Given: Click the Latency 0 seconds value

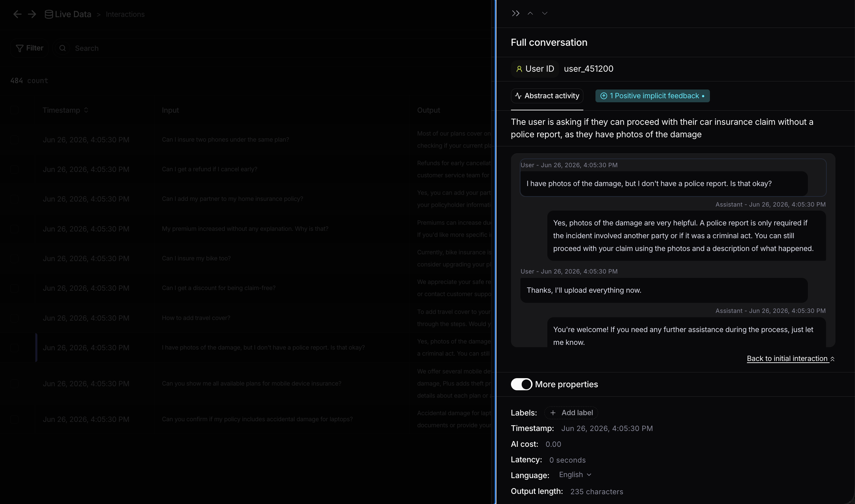Looking at the screenshot, I should [x=567, y=460].
